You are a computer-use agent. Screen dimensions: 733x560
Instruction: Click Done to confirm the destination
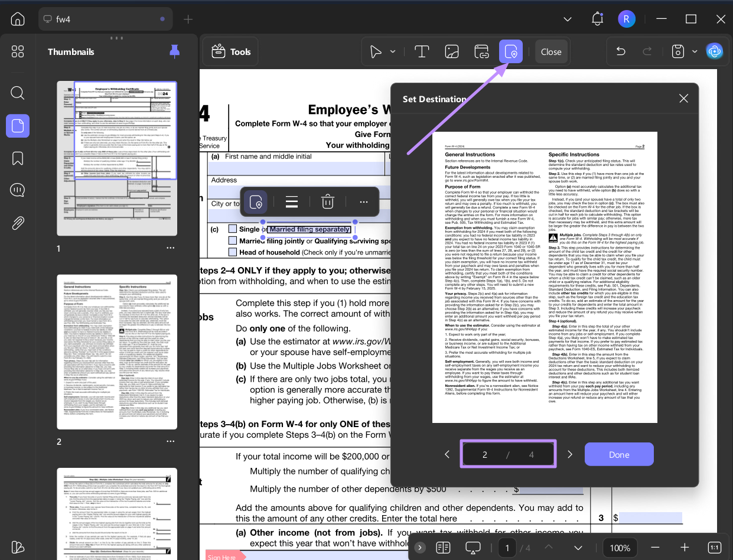[x=619, y=454]
